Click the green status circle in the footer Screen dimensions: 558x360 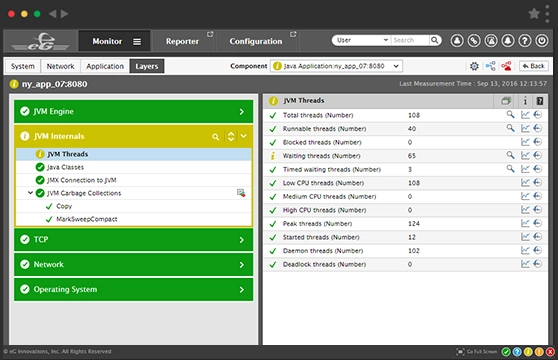(506, 352)
